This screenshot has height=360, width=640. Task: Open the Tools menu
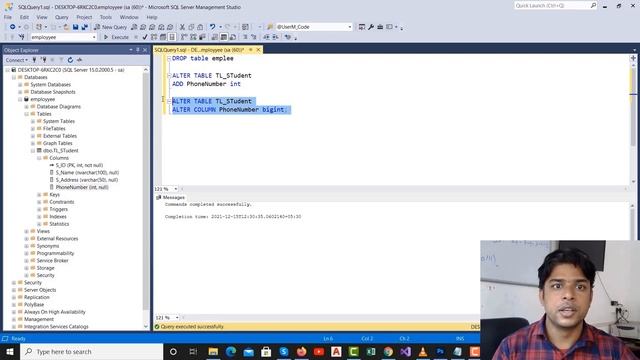[x=106, y=17]
